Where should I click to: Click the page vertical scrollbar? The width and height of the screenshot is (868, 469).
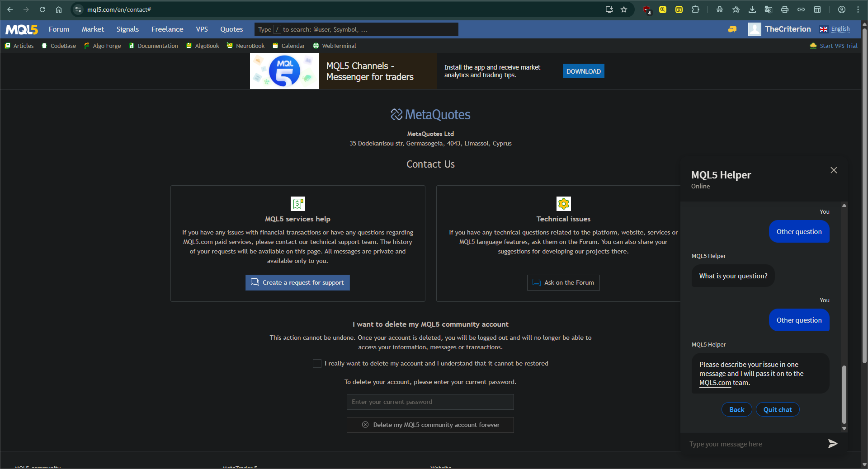coord(864,196)
